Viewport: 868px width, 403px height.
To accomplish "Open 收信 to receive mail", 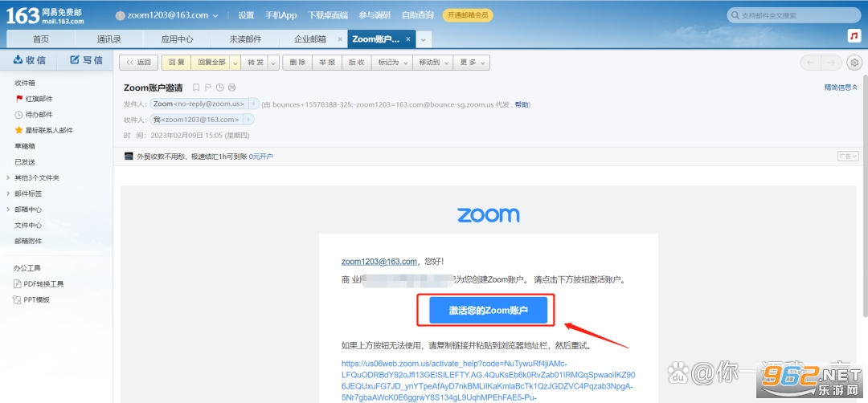I will 30,59.
